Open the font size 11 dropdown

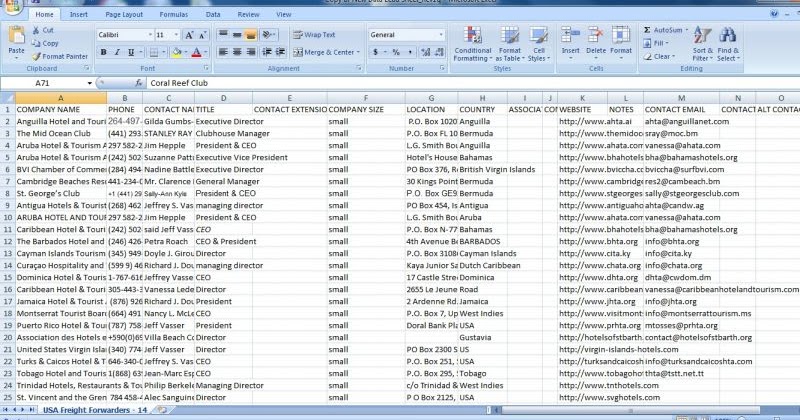point(176,35)
